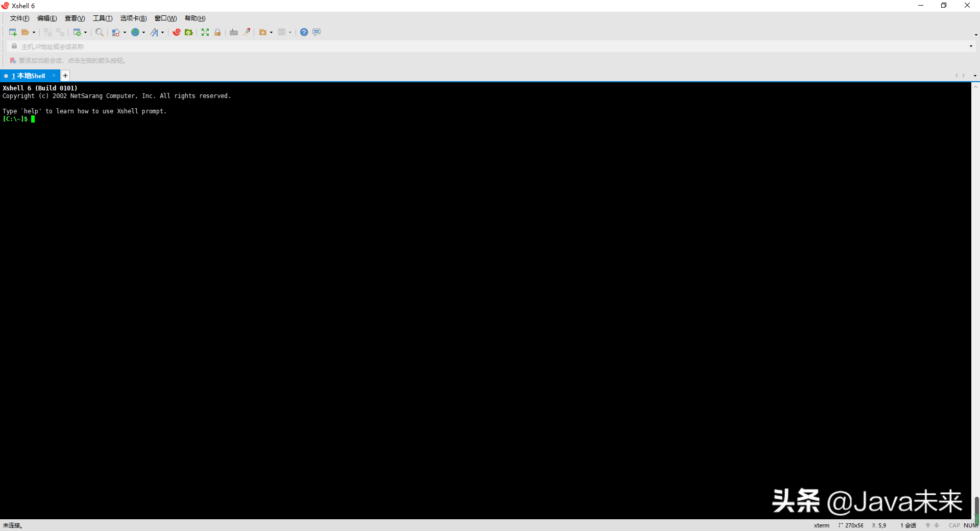Expand the toolbar overflow arrow at far right
The width and height of the screenshot is (980, 531).
[975, 35]
